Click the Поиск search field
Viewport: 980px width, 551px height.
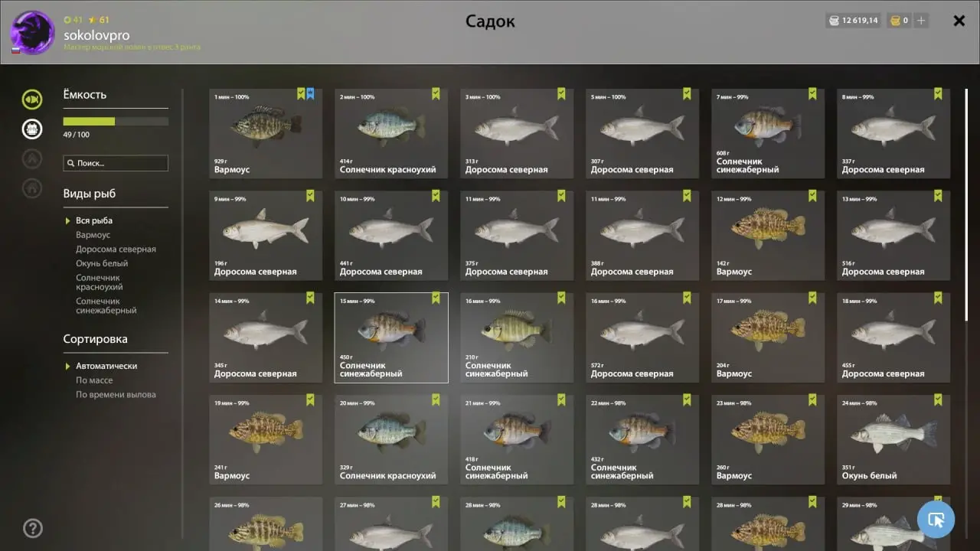click(116, 163)
